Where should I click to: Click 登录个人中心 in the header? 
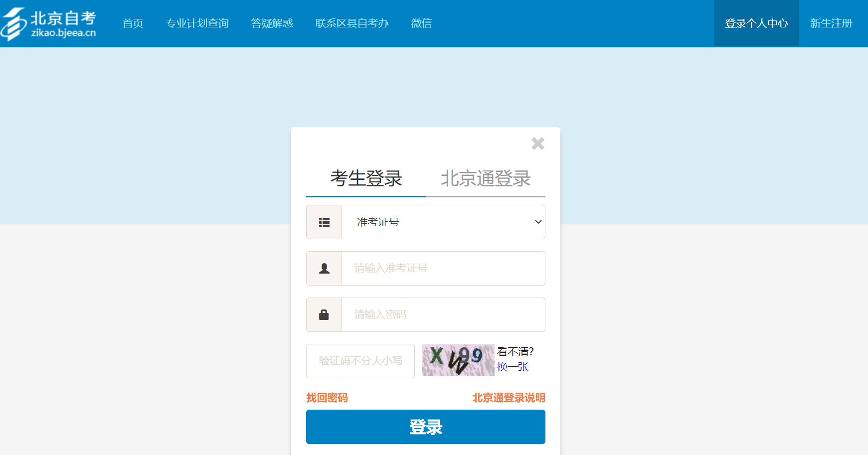tap(756, 23)
